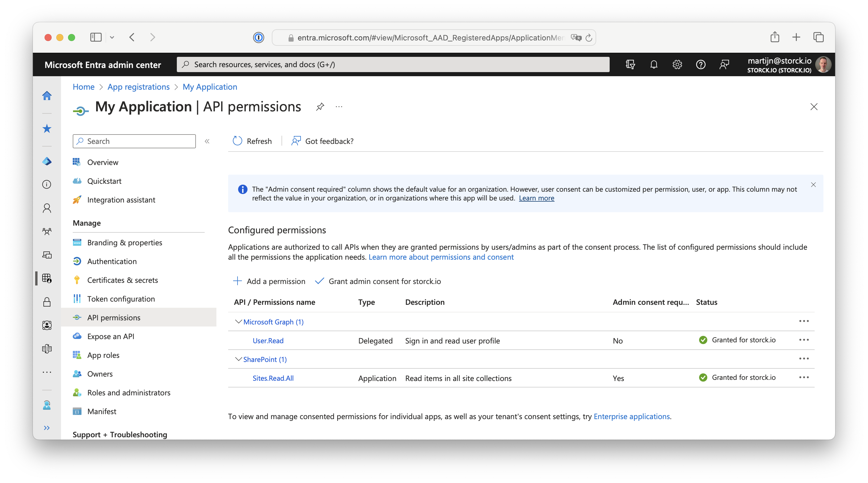The width and height of the screenshot is (868, 483).
Task: Click Add a permission
Action: 269,281
